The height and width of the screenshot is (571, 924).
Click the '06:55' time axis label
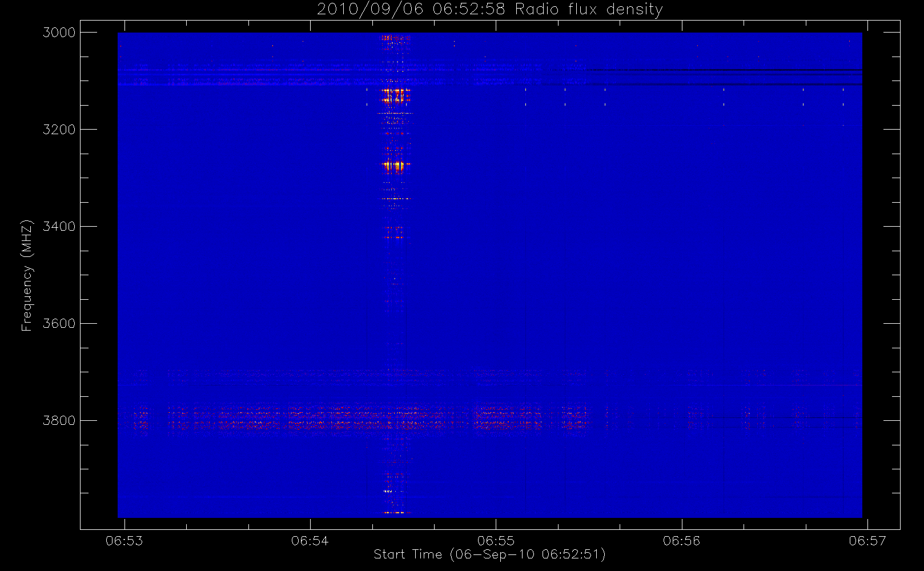tap(496, 541)
